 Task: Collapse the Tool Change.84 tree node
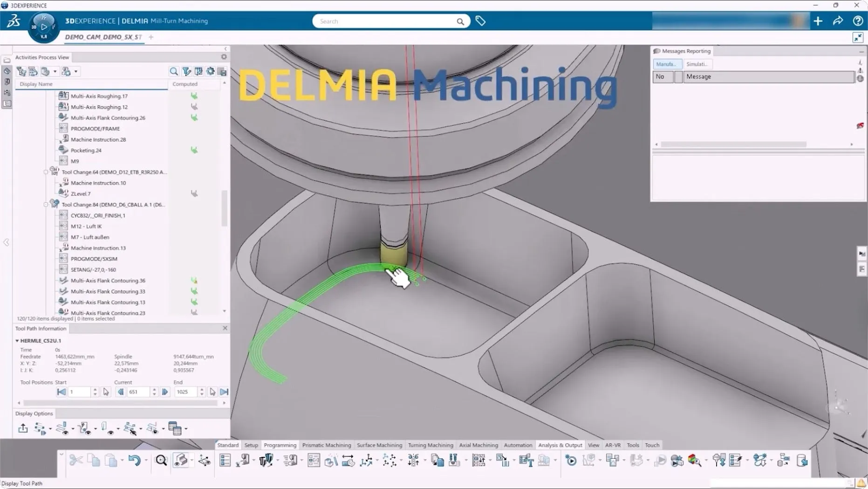(46, 205)
